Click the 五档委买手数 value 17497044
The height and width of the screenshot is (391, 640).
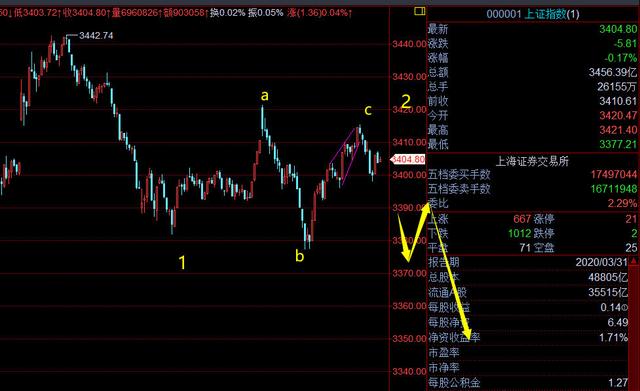pos(613,175)
